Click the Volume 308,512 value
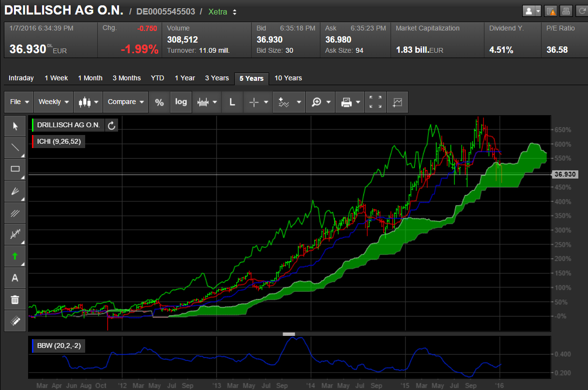Image resolution: width=588 pixels, height=390 pixels. [182, 39]
